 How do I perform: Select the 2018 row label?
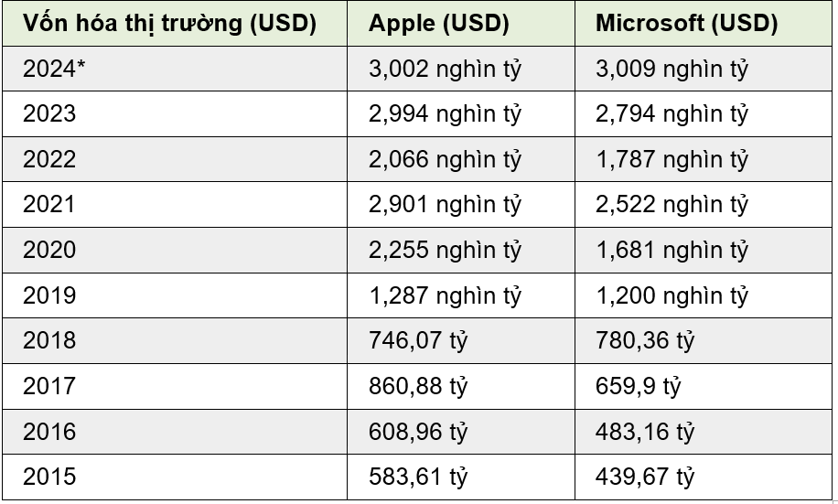(x=49, y=340)
